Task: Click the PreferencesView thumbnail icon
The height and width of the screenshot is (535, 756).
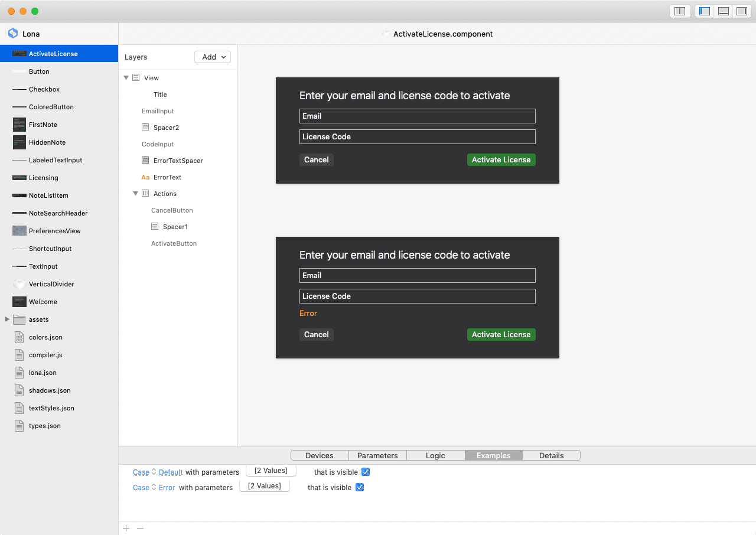Action: pos(19,231)
